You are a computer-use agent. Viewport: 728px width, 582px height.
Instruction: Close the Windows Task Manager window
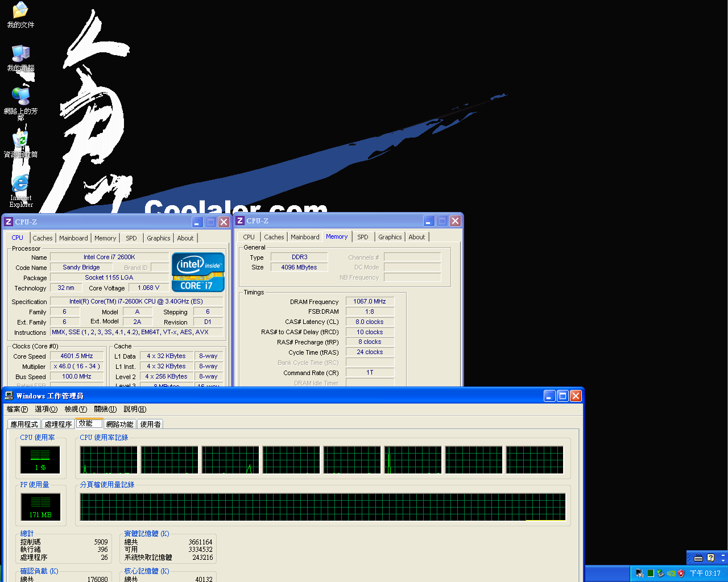[x=576, y=396]
